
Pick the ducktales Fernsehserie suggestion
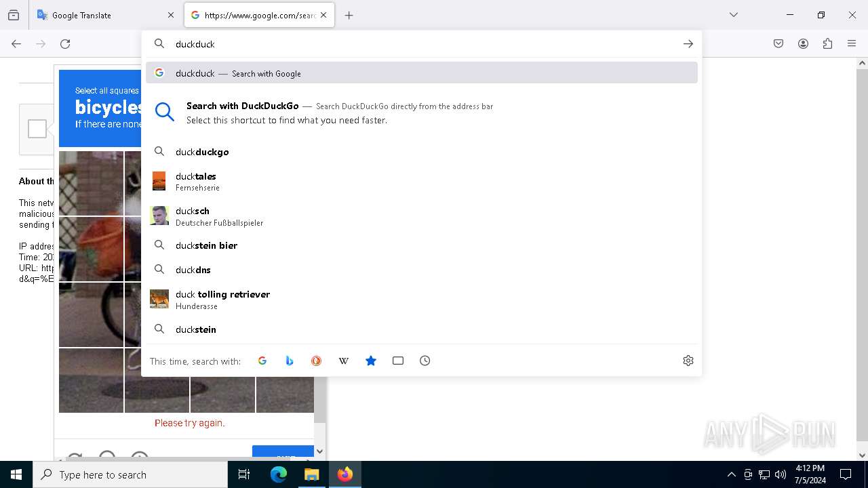422,181
